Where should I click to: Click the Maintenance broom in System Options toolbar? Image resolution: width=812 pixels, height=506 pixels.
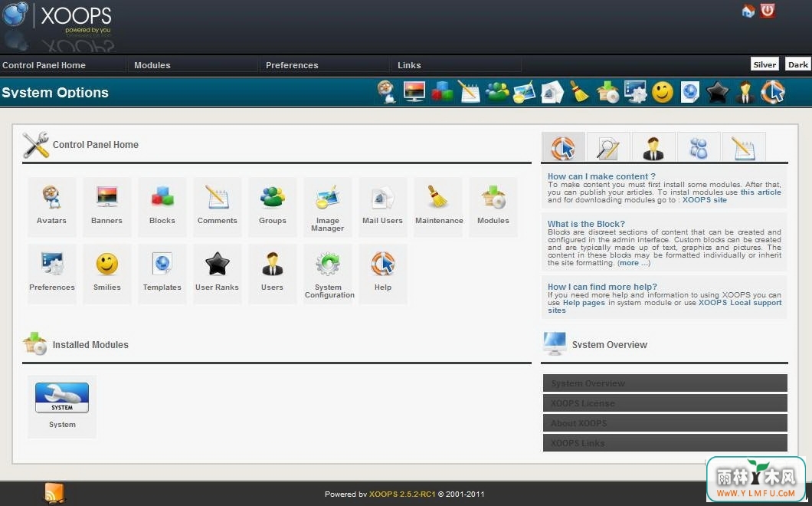click(x=580, y=92)
